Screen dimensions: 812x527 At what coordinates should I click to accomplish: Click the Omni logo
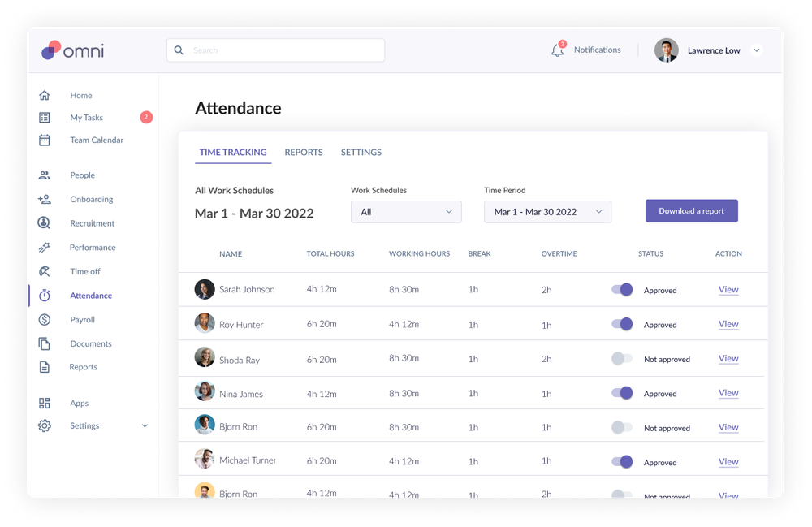click(73, 50)
